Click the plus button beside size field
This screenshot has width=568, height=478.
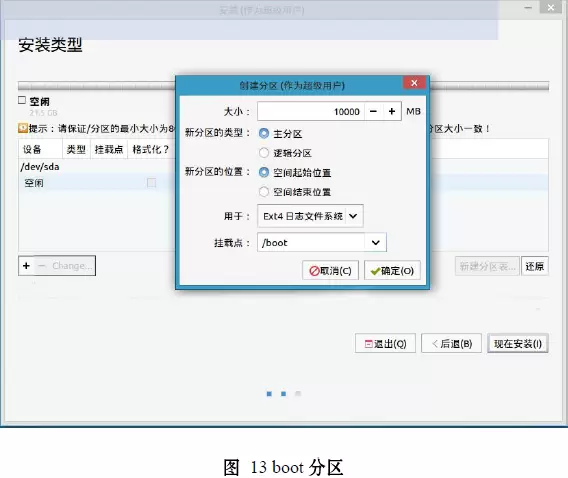click(x=392, y=111)
